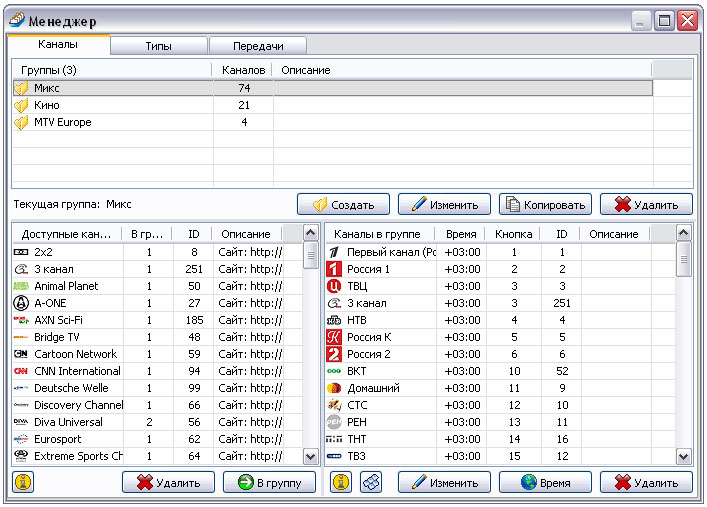This screenshot has width=707, height=507.
Task: Click the ТВ3 channel logo icon
Action: click(x=334, y=456)
